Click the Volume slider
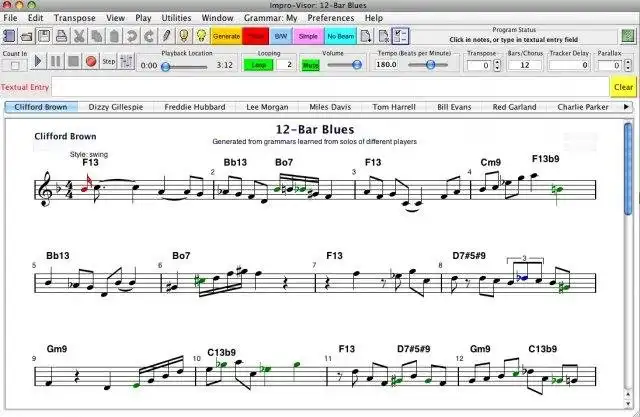Screen dimensions: 640x417 click(x=344, y=64)
